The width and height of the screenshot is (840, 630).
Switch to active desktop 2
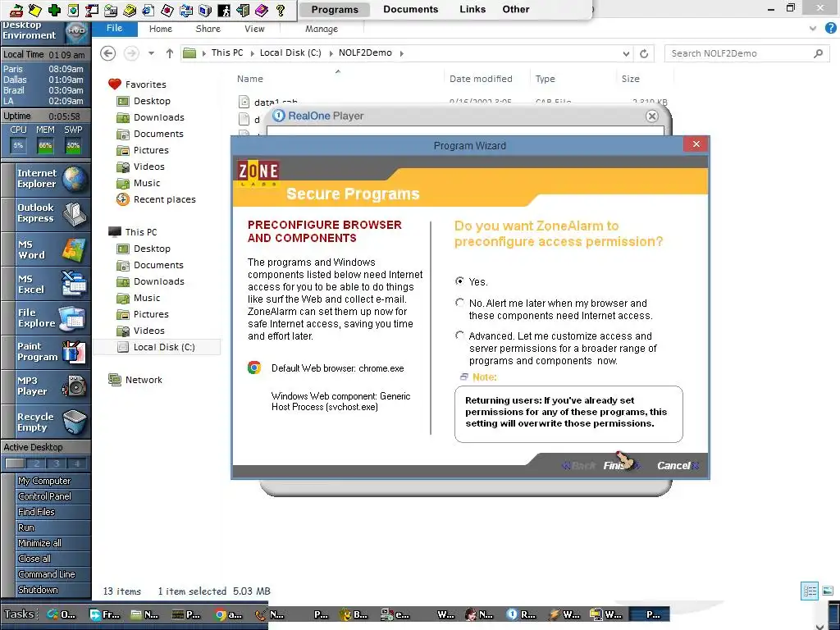[36, 463]
